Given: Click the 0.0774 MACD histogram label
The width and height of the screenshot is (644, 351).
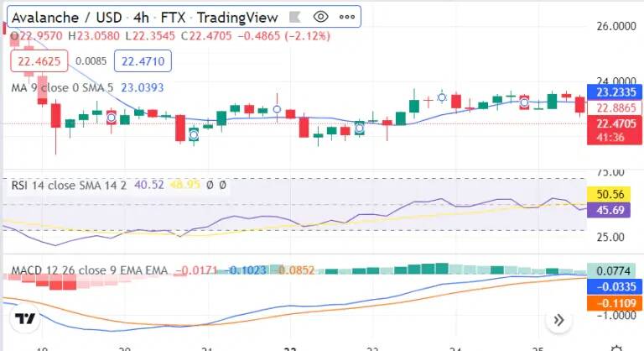Looking at the screenshot, I should coord(611,270).
